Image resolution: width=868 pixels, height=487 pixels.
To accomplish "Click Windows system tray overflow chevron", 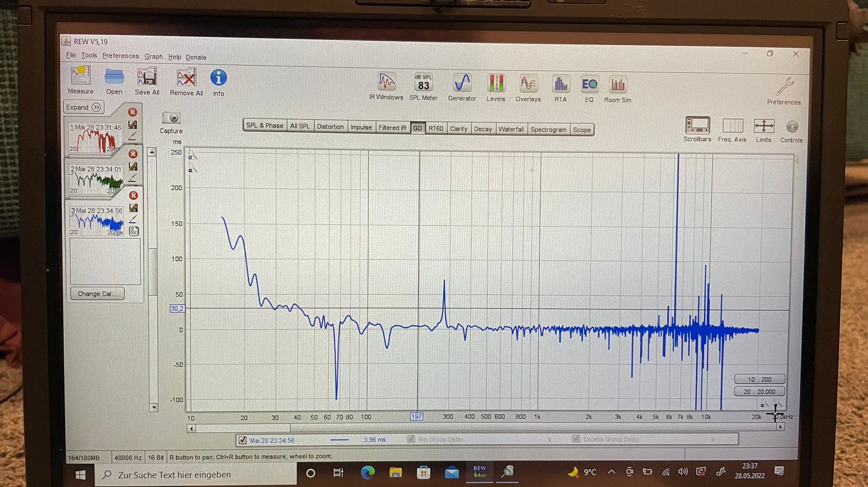I will coord(611,471).
